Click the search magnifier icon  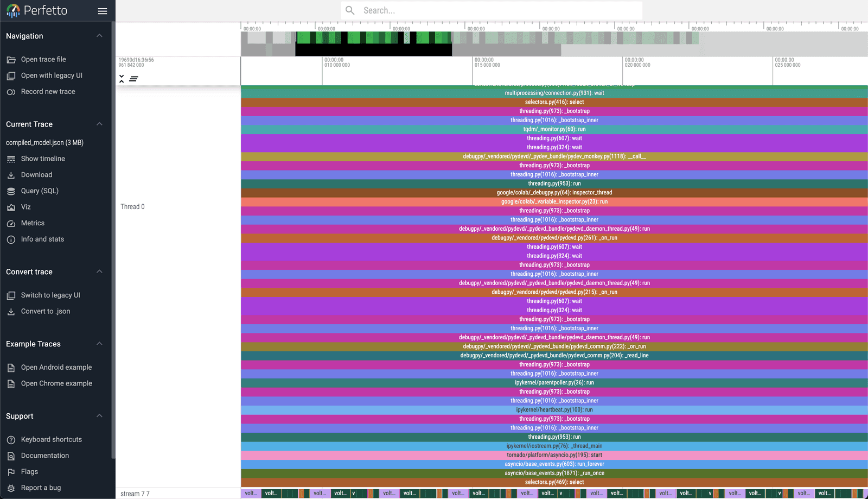[350, 10]
